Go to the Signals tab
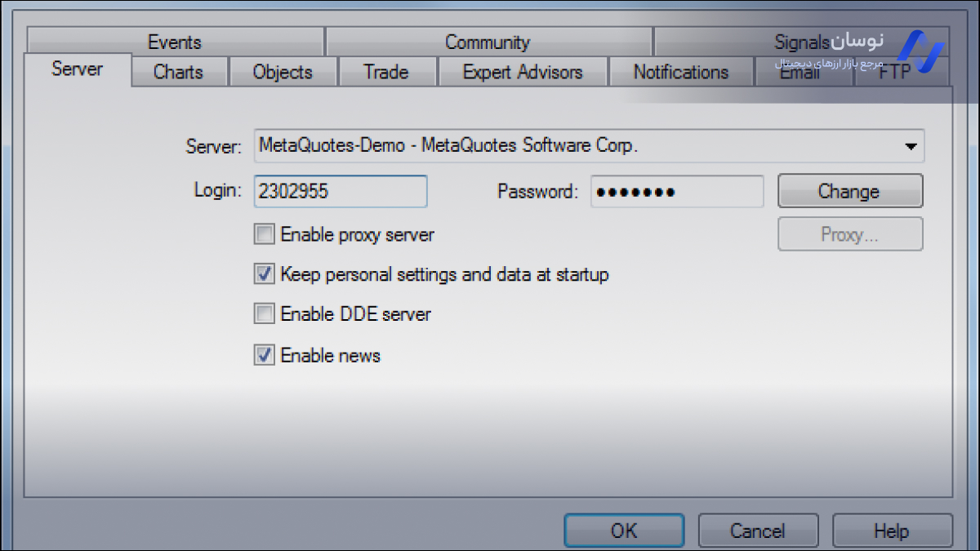This screenshot has height=551, width=980. (800, 42)
